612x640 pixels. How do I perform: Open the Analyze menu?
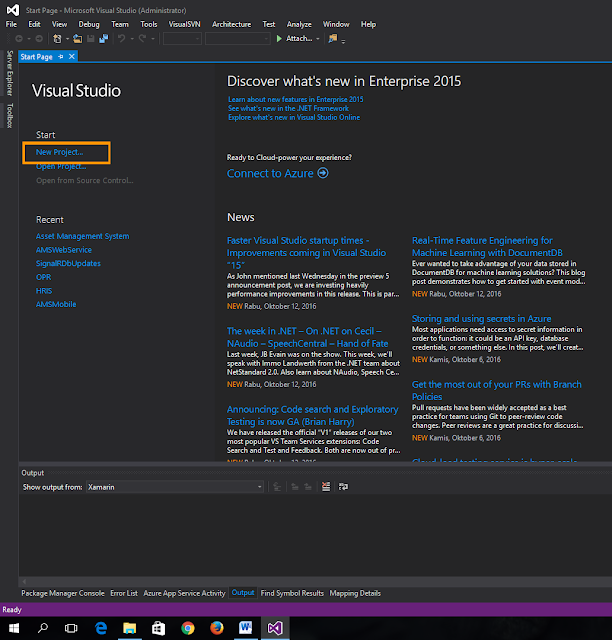(299, 24)
